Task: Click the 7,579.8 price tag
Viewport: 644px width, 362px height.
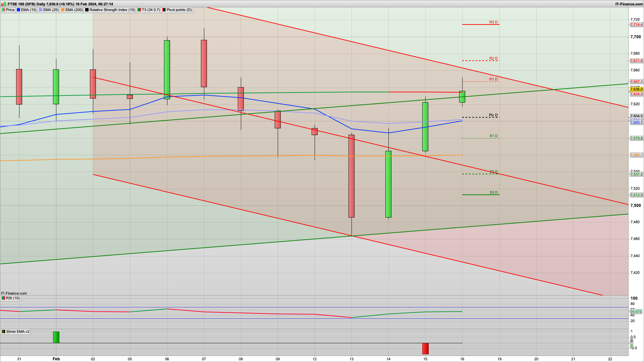Action: pos(636,138)
